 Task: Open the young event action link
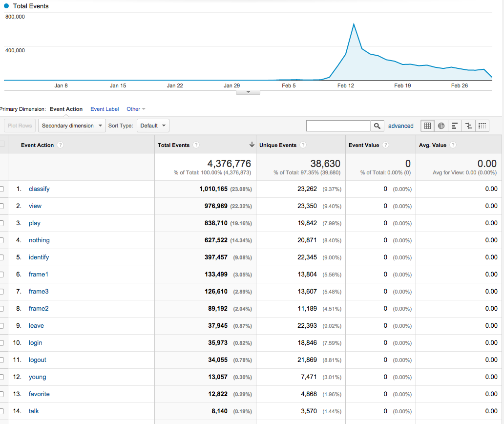pyautogui.click(x=37, y=377)
